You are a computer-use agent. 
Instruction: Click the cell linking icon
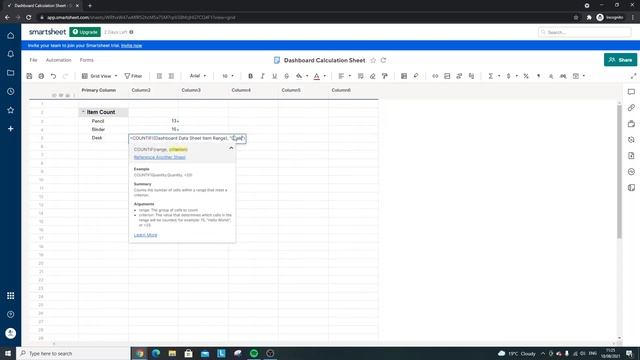point(459,76)
